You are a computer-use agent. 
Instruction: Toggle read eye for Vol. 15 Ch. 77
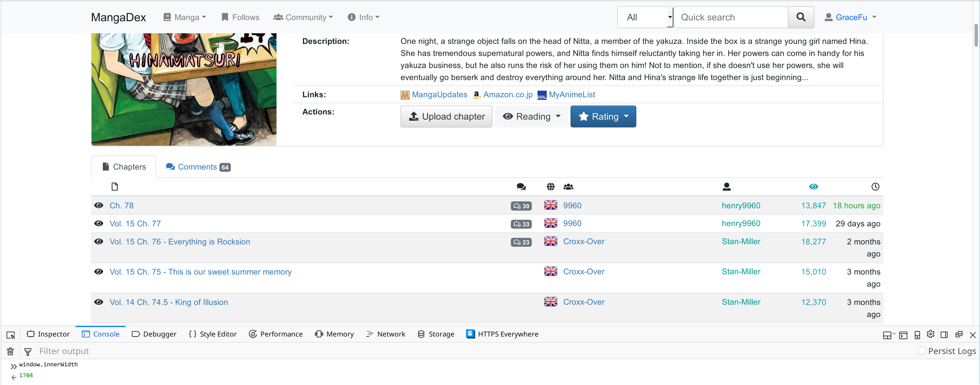click(98, 223)
